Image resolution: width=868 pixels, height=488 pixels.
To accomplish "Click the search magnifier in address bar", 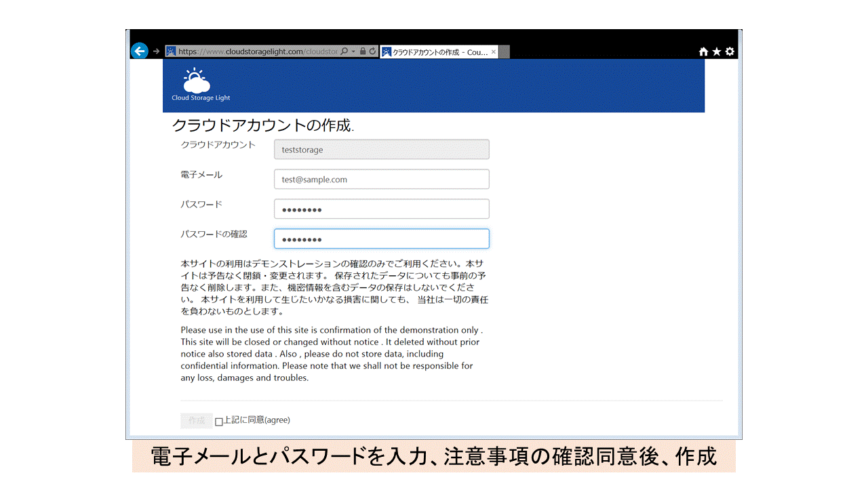I will click(344, 52).
